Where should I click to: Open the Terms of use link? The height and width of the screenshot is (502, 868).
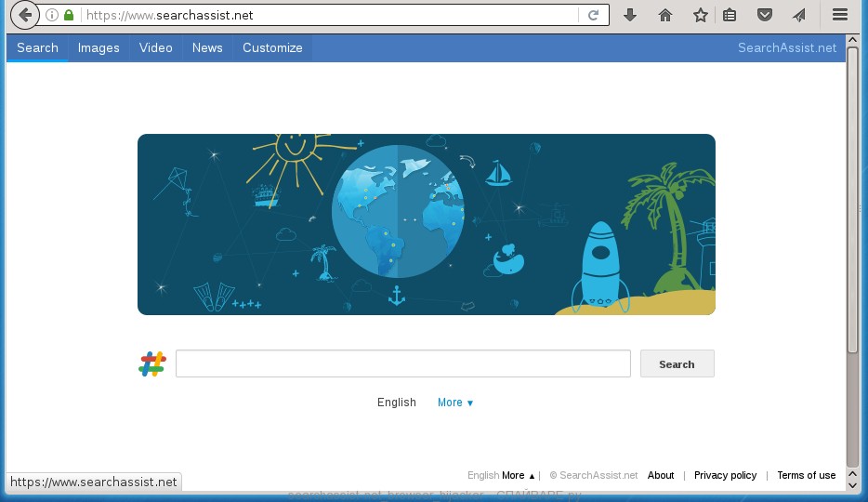coord(806,475)
